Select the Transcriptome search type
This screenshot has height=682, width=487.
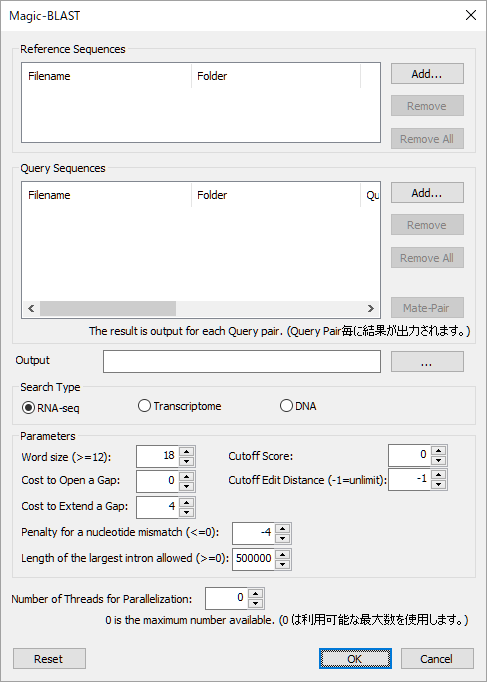coord(179,406)
